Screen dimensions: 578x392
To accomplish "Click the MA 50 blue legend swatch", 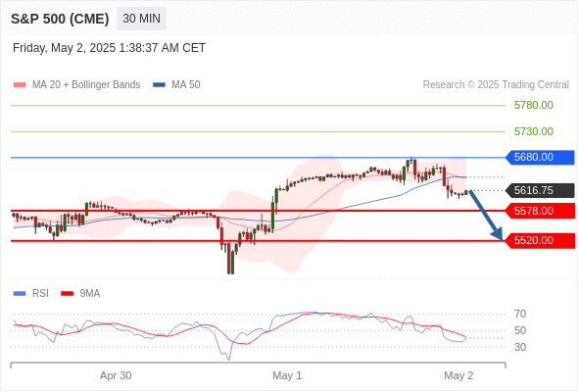I will 159,85.
